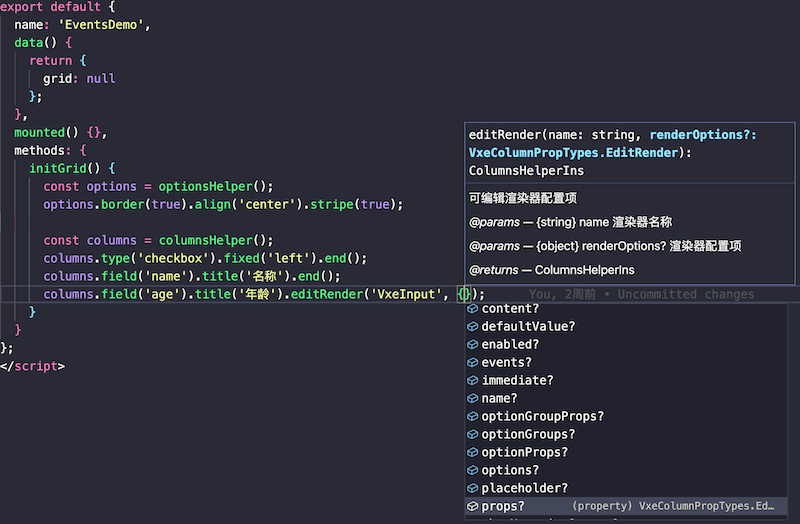Click the property icon beside immediate?
Image resolution: width=800 pixels, height=524 pixels.
472,381
